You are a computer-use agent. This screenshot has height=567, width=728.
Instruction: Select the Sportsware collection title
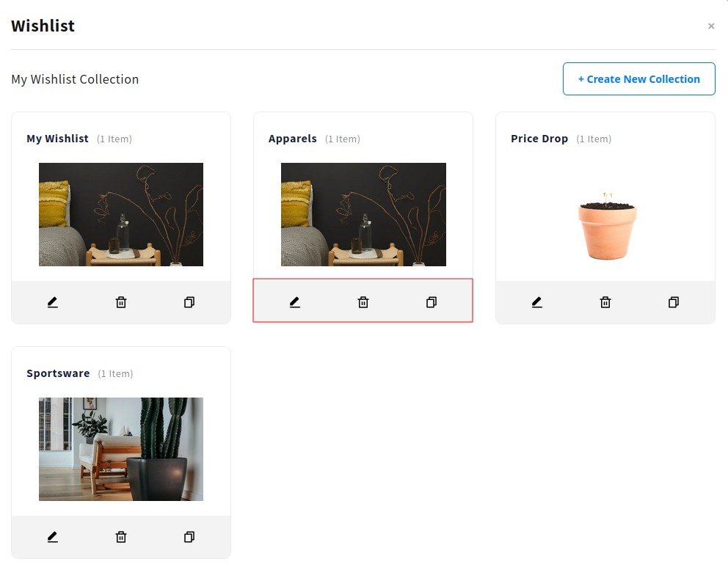pos(58,373)
